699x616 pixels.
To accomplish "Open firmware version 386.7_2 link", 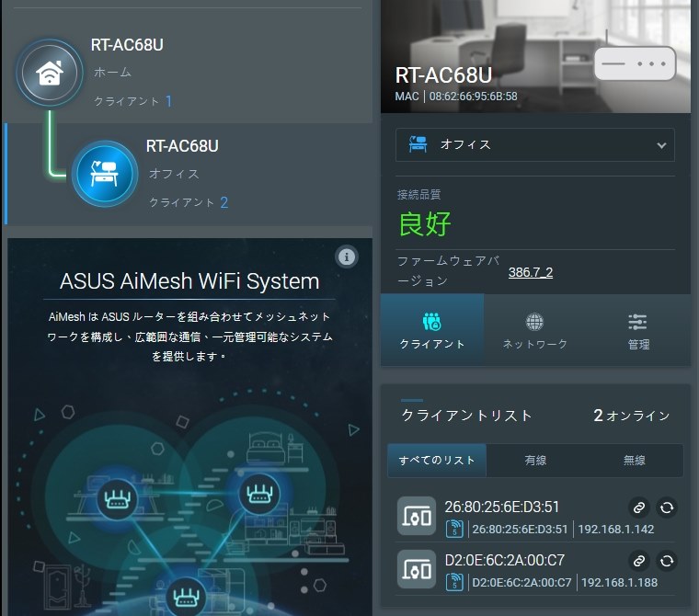I will pos(531,272).
